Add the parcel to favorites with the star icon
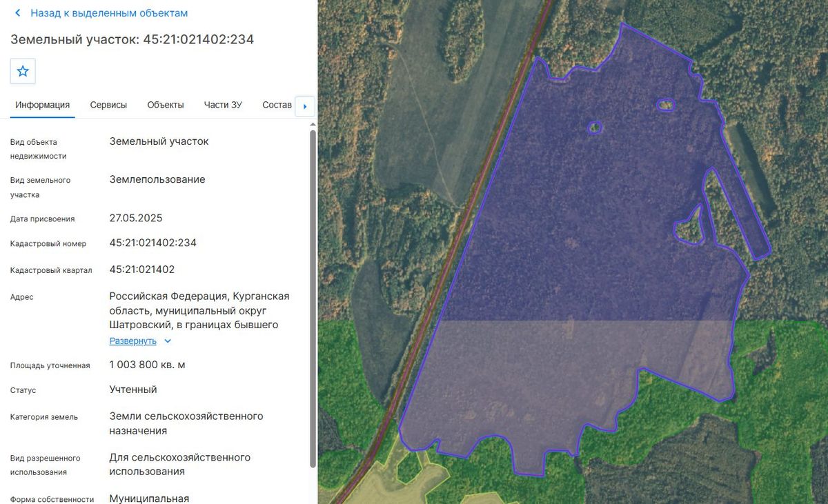 click(x=23, y=71)
